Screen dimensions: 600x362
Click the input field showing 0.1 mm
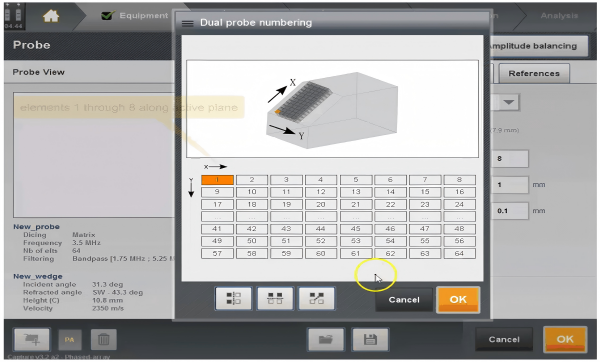[510, 211]
